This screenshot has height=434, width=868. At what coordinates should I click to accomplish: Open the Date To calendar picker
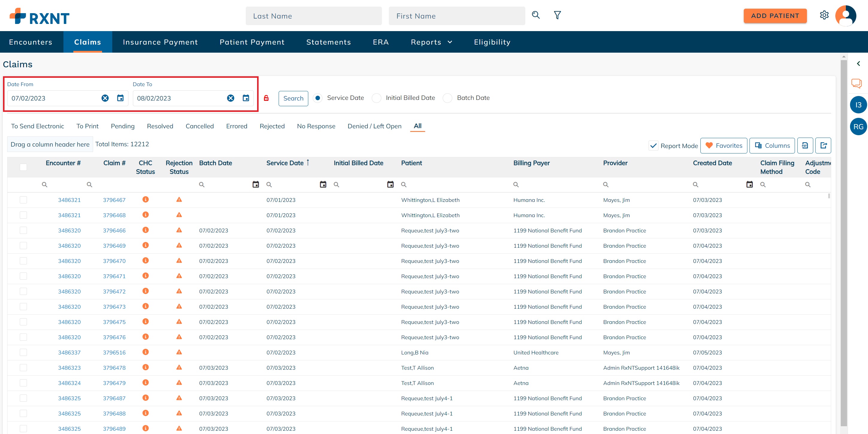tap(246, 98)
